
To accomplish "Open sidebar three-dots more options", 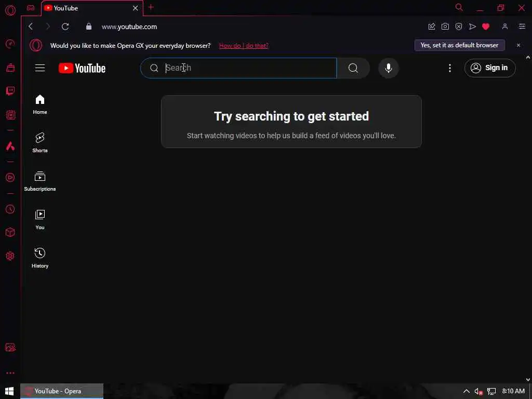I will click(10, 373).
